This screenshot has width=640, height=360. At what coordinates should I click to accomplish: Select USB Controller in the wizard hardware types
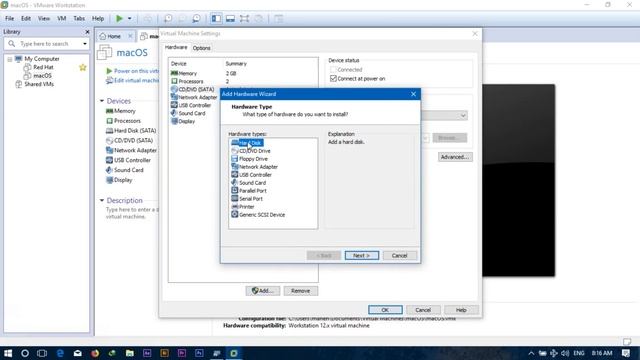(251, 175)
